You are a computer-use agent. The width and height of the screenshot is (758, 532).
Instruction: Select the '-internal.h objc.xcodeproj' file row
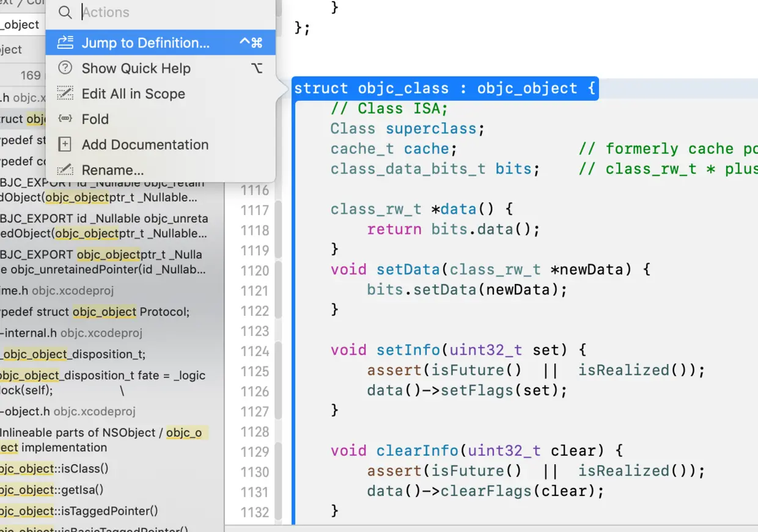[71, 333]
